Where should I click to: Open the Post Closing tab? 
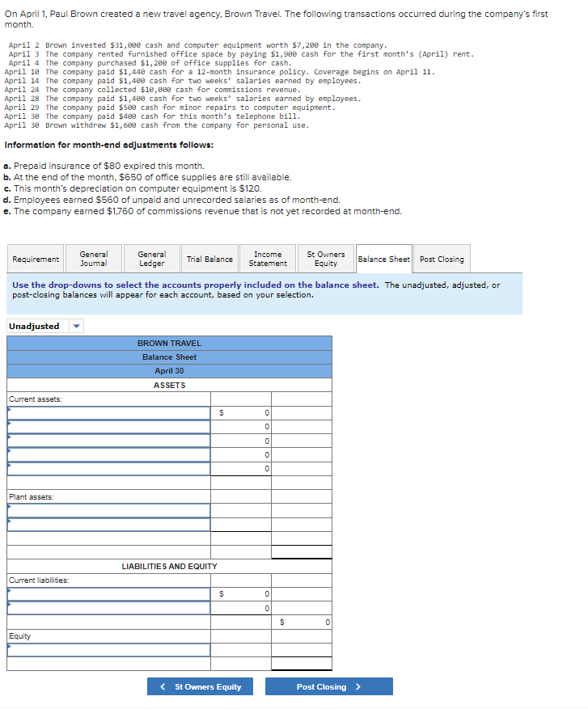pyautogui.click(x=442, y=259)
